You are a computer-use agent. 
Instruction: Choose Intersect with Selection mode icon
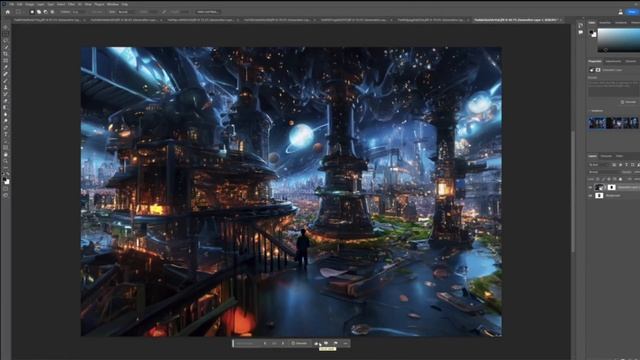pyautogui.click(x=52, y=12)
